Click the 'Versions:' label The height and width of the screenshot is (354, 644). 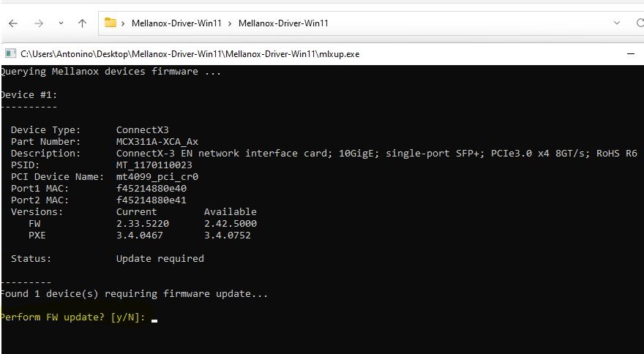tap(37, 212)
